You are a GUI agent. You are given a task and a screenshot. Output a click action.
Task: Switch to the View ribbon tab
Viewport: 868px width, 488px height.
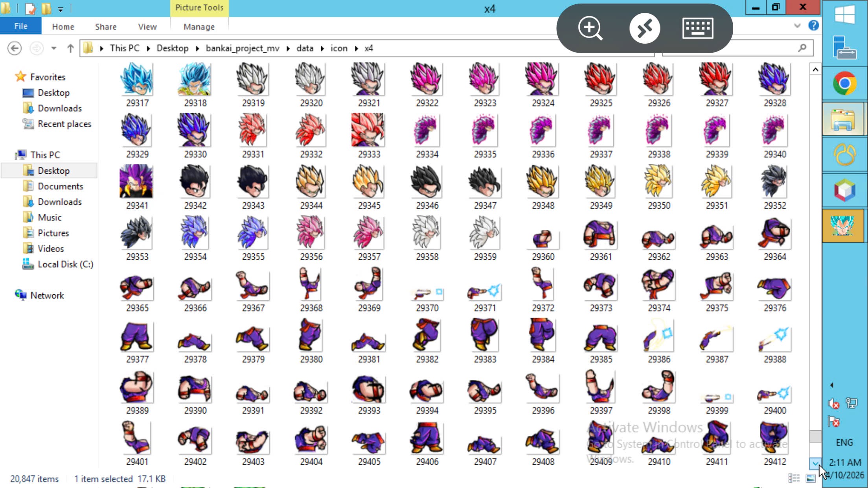[147, 27]
